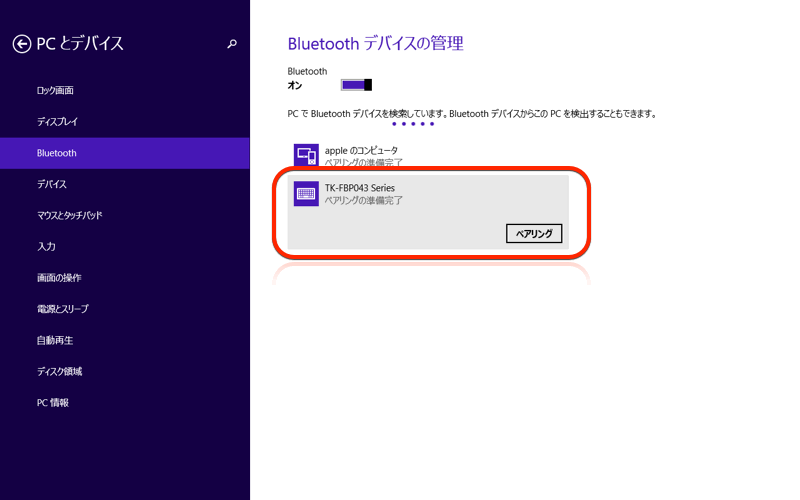Open the ロック画面 settings
This screenshot has width=800, height=500.
[x=55, y=91]
